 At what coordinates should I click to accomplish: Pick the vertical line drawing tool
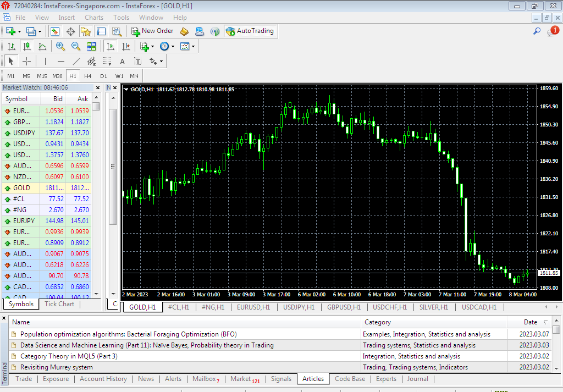(x=45, y=62)
